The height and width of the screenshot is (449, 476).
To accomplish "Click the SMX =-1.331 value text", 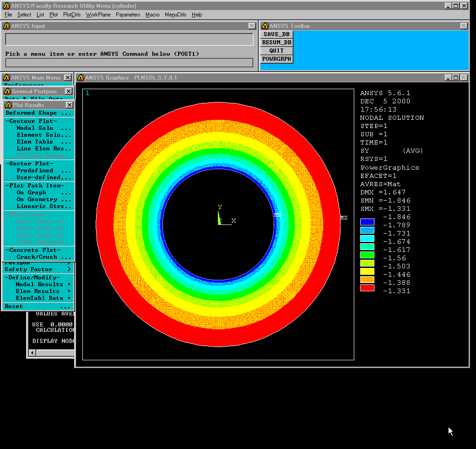I will click(x=385, y=208).
